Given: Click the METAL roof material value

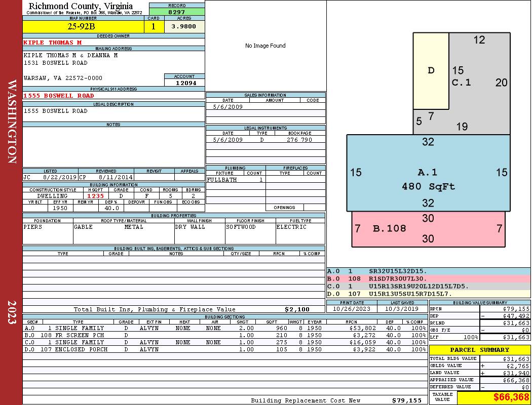Looking at the screenshot, I should pyautogui.click(x=134, y=227).
